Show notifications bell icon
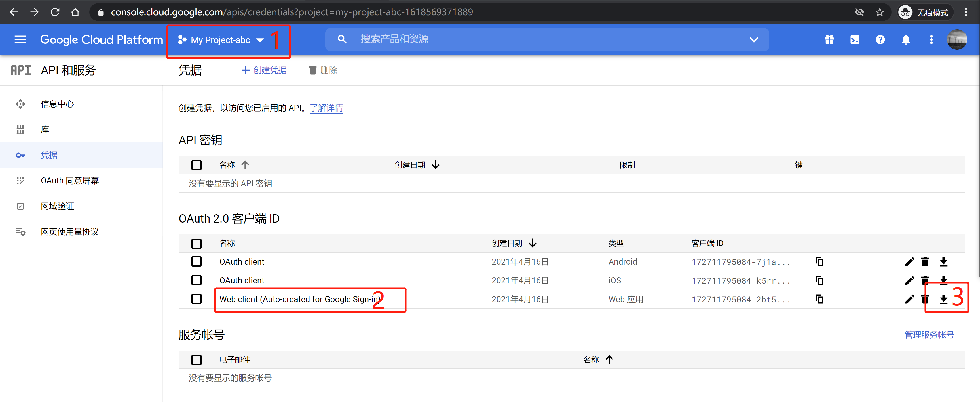The height and width of the screenshot is (402, 980). click(x=906, y=40)
